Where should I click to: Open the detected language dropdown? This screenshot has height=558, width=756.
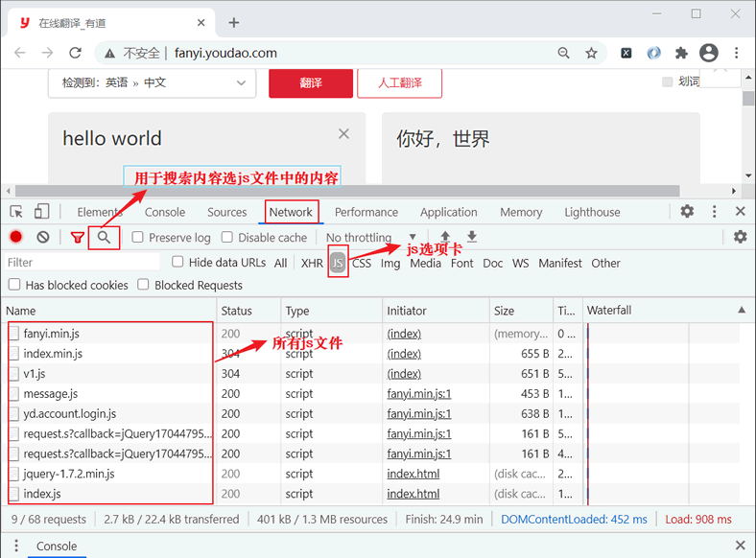click(x=152, y=82)
